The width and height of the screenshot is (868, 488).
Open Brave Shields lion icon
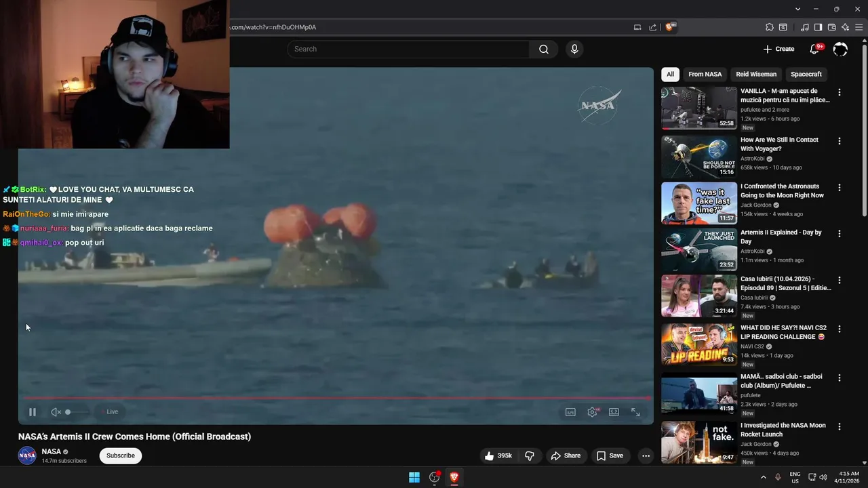[x=670, y=27]
